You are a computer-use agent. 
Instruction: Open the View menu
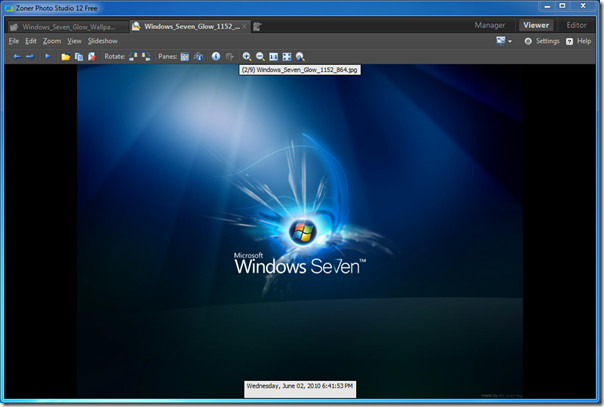tap(74, 41)
